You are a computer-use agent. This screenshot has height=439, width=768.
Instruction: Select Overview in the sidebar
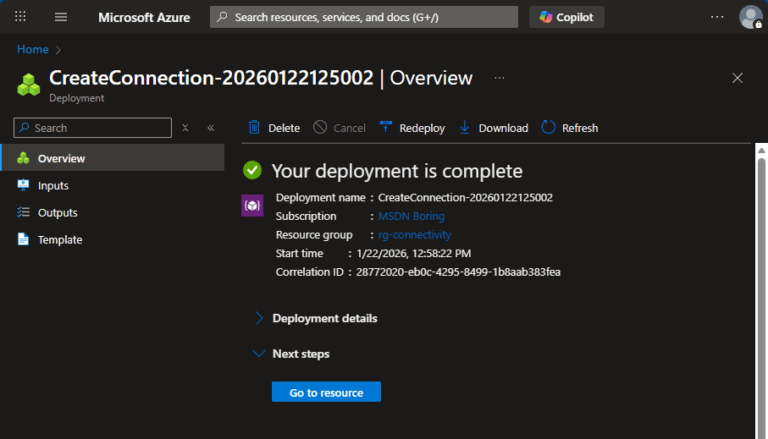click(113, 158)
